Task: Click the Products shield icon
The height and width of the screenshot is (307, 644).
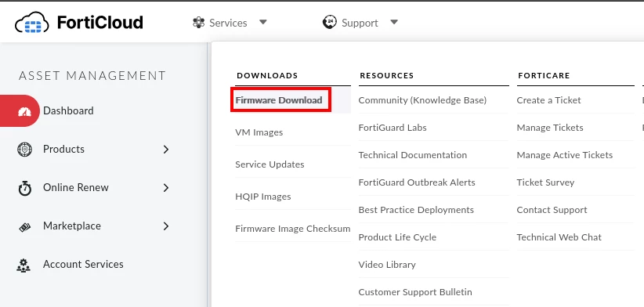Action: tap(24, 149)
